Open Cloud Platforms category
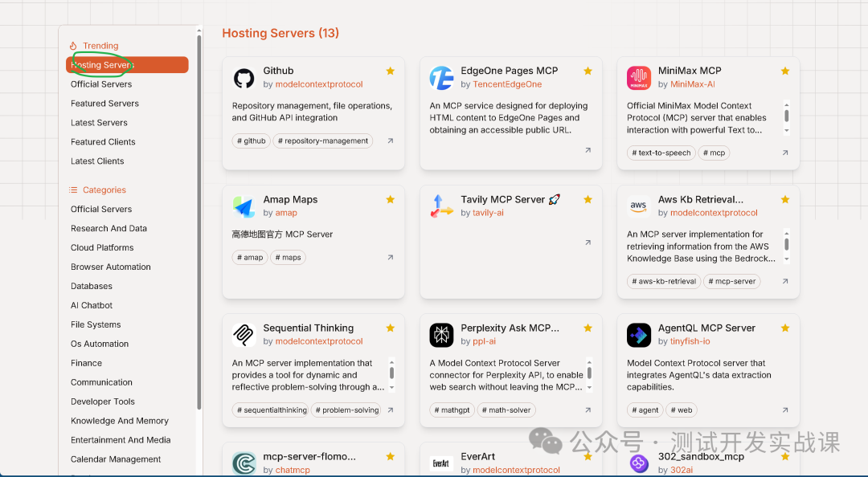Viewport: 868px width, 477px height. click(x=102, y=247)
